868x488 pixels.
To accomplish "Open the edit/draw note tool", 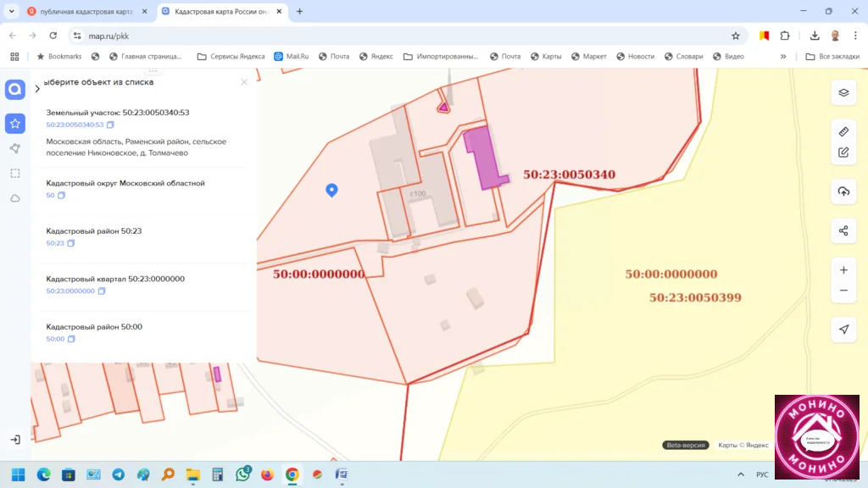I will pos(843,152).
